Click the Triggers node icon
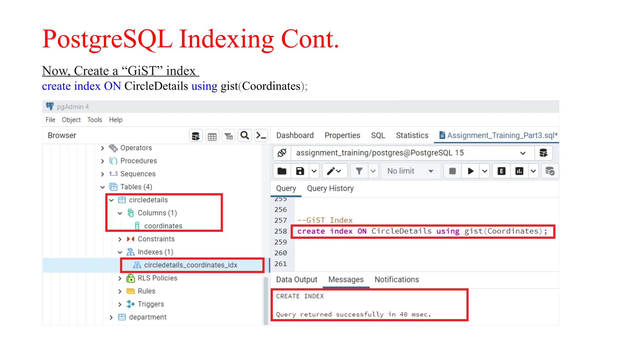 [x=130, y=304]
